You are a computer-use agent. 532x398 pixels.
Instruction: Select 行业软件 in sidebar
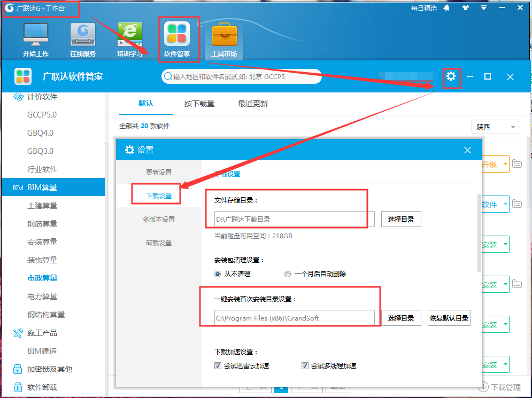click(x=42, y=169)
